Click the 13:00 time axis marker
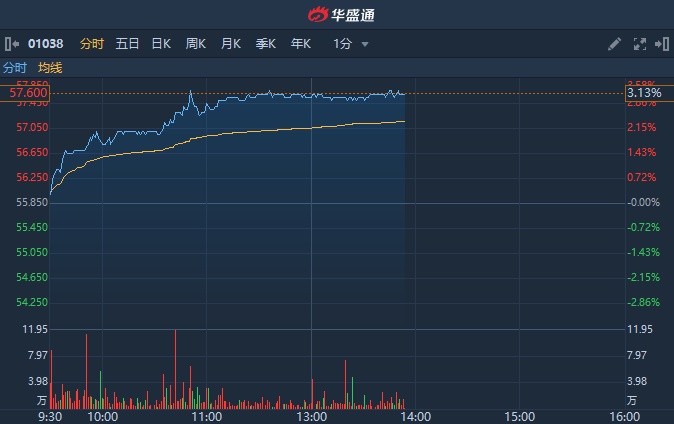Image resolution: width=674 pixels, height=424 pixels. (x=312, y=414)
